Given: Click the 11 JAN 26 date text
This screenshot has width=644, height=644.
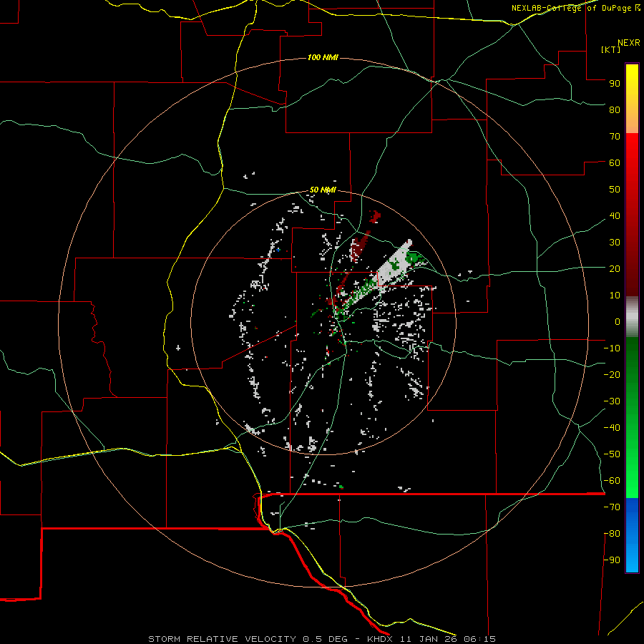Looking at the screenshot, I should (428, 639).
